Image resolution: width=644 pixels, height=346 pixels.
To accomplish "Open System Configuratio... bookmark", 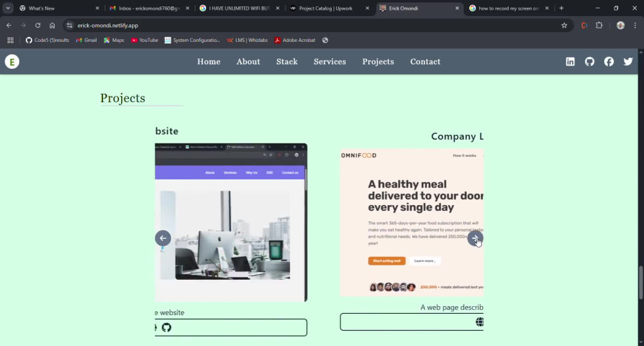I will pyautogui.click(x=192, y=40).
